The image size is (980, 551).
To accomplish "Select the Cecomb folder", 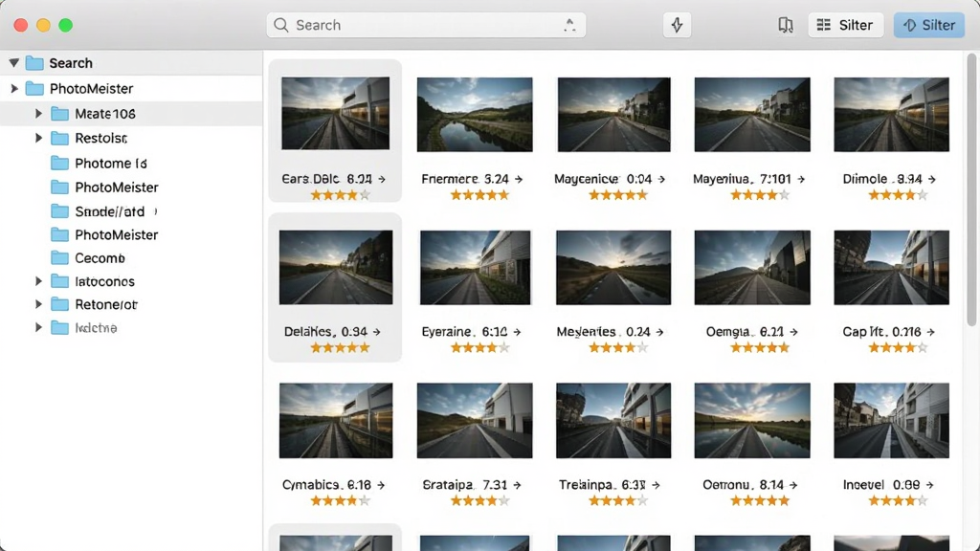I will [87, 258].
